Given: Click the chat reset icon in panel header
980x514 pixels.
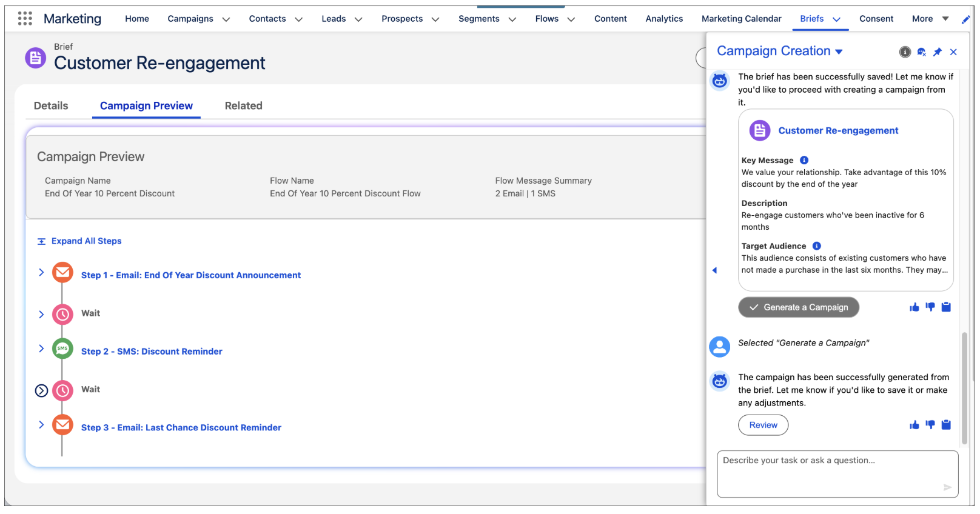Looking at the screenshot, I should click(921, 52).
